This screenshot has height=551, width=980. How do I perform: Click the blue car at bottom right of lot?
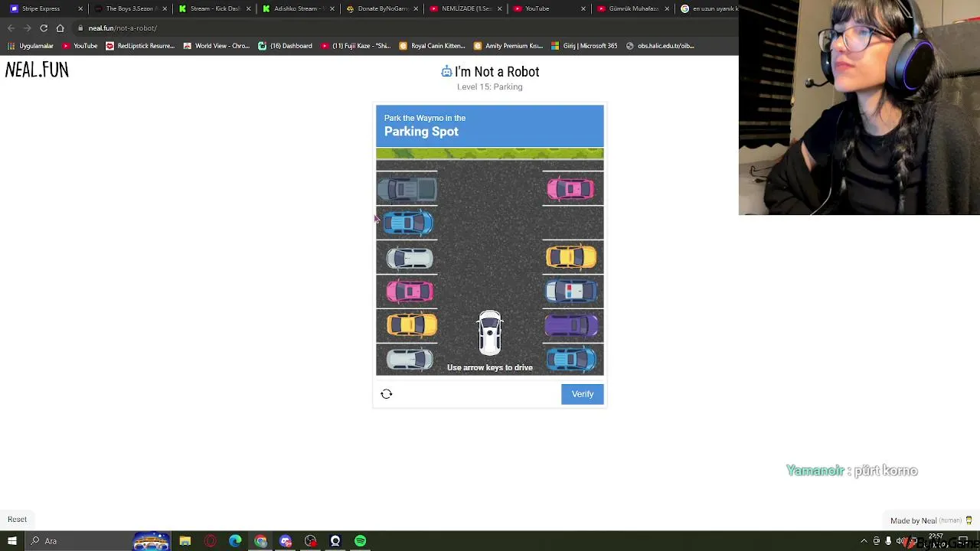click(x=571, y=359)
